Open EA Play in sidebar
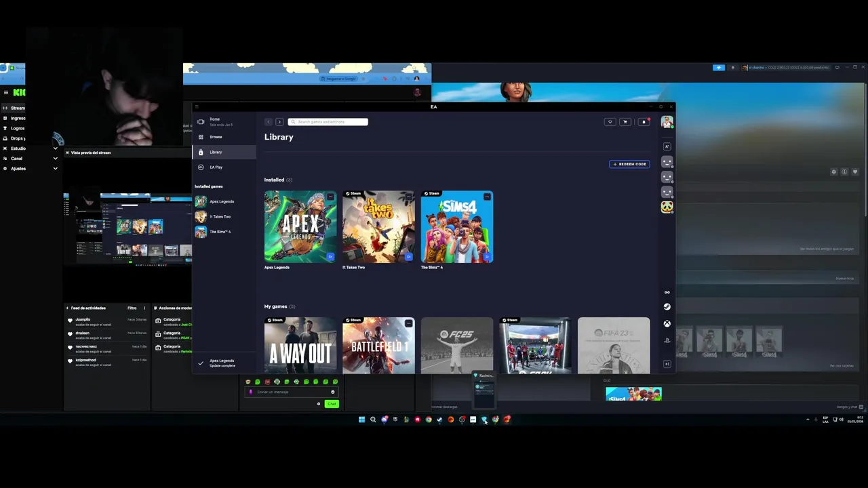The image size is (868, 488). [224, 167]
